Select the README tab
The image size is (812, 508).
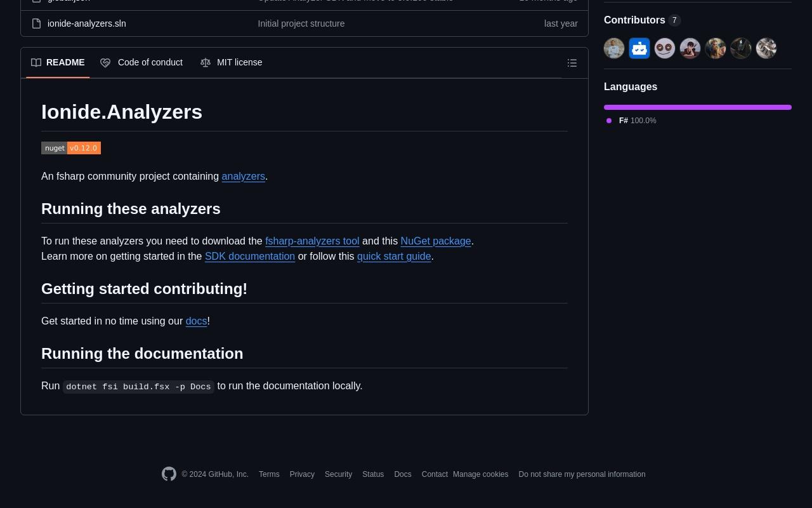tap(58, 62)
